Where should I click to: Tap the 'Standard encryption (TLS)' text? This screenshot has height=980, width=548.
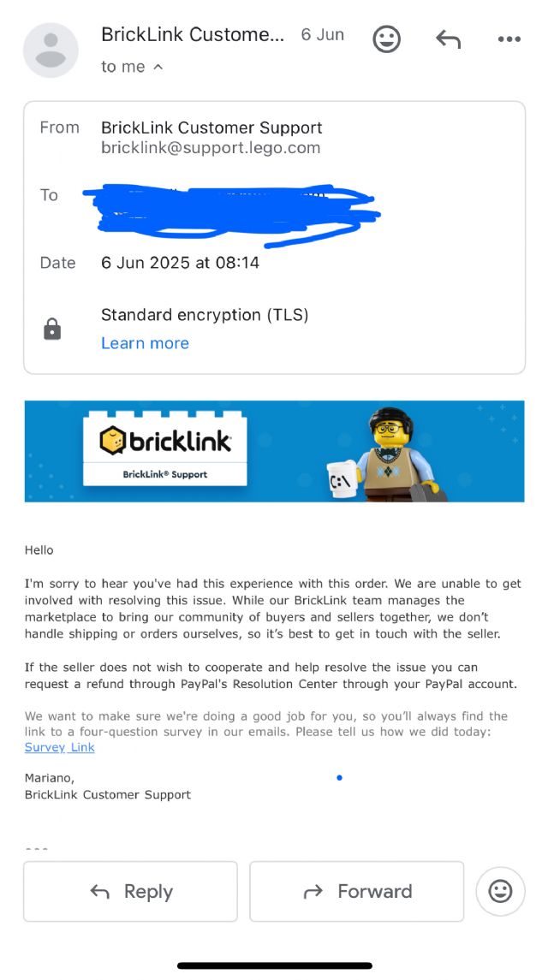pos(205,315)
